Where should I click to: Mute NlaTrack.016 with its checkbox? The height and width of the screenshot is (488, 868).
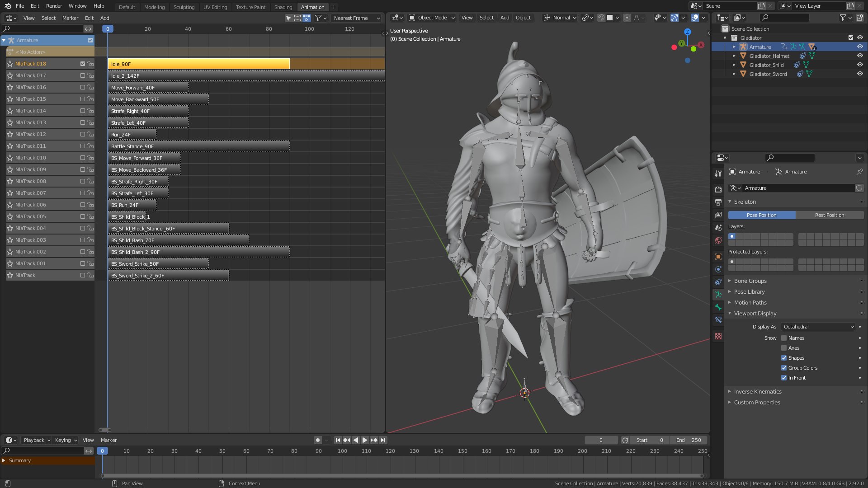click(x=83, y=87)
